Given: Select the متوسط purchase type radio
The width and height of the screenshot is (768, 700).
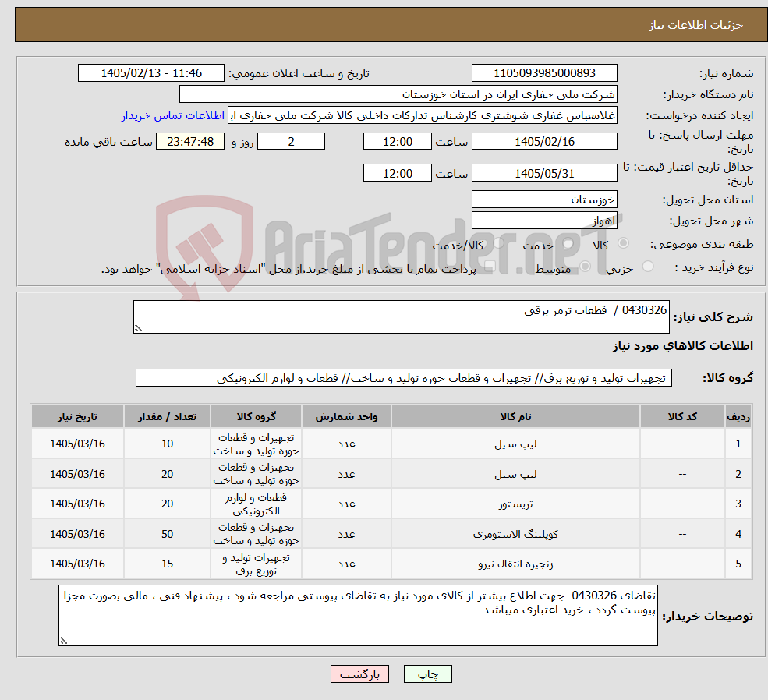Looking at the screenshot, I should 586,267.
